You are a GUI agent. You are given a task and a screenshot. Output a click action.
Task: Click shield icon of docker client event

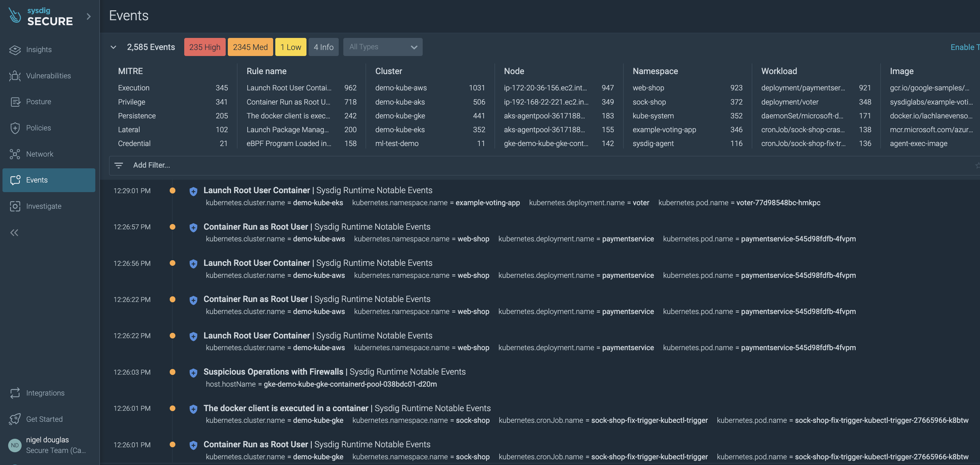(193, 409)
